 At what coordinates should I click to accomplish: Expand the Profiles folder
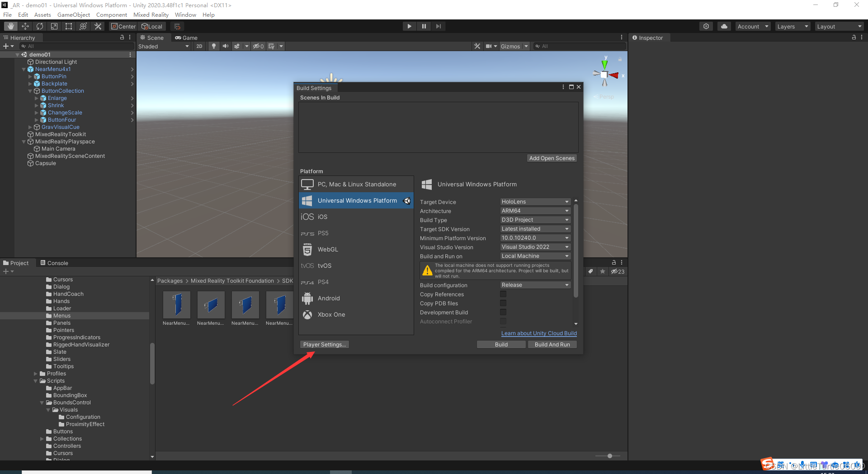coord(36,374)
